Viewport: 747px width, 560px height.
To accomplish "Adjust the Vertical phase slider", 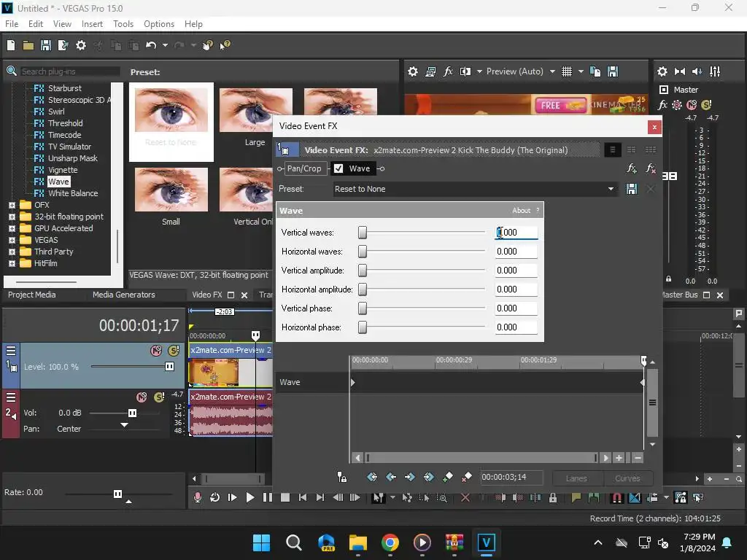I will tap(363, 308).
